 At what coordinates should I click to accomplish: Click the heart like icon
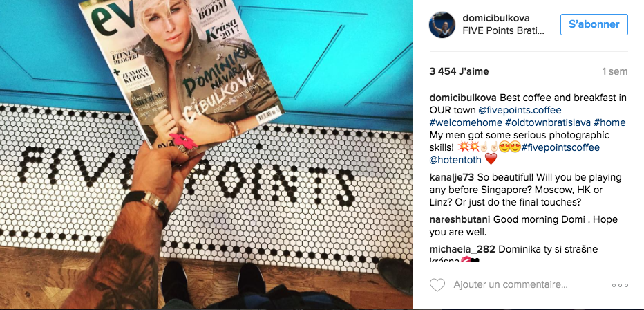pos(437,284)
